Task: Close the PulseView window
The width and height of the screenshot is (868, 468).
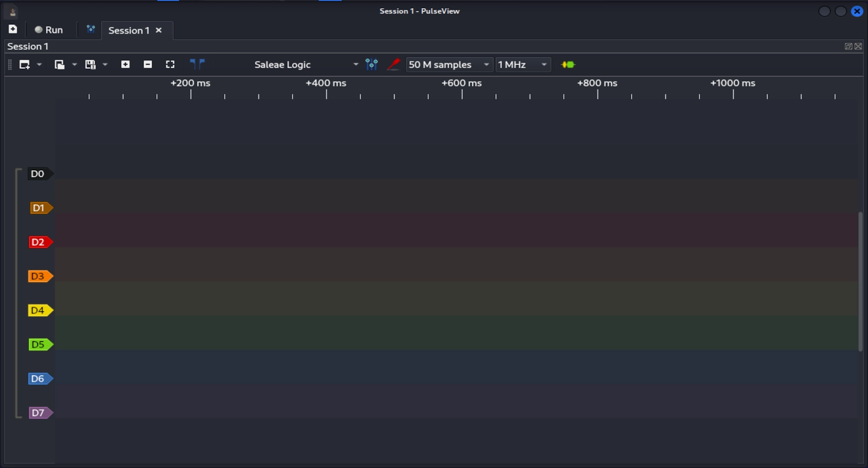Action: [x=857, y=11]
